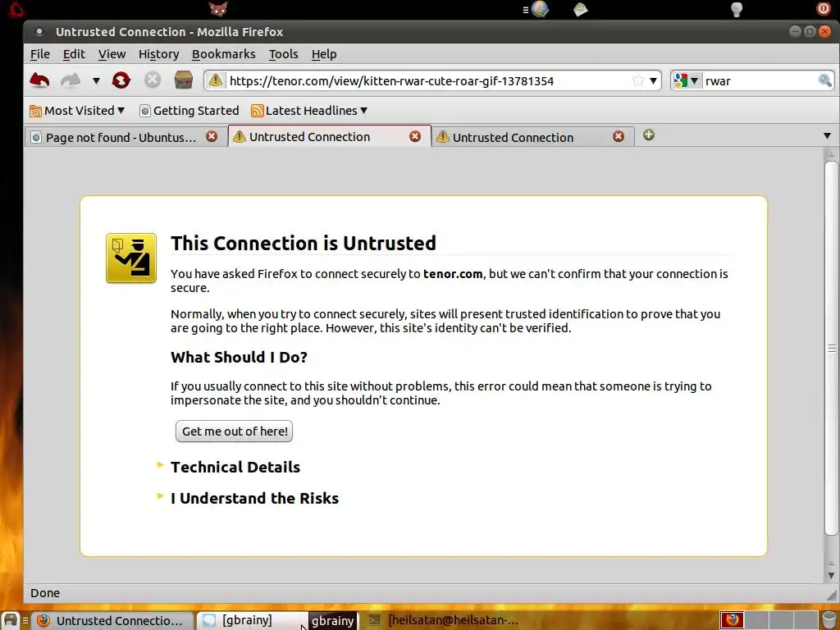Close the rightmost Untrusted Connection tab
Screen dimensions: 840x630
tap(619, 137)
